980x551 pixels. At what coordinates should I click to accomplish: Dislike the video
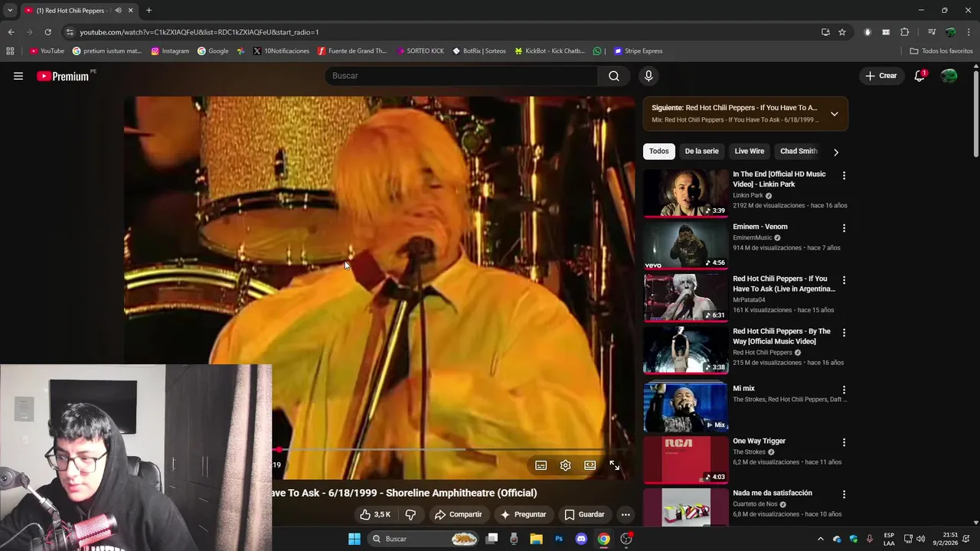tap(410, 514)
